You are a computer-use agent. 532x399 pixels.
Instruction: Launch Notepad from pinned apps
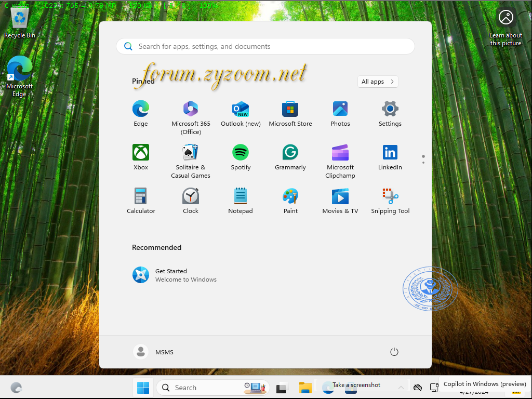click(x=241, y=201)
